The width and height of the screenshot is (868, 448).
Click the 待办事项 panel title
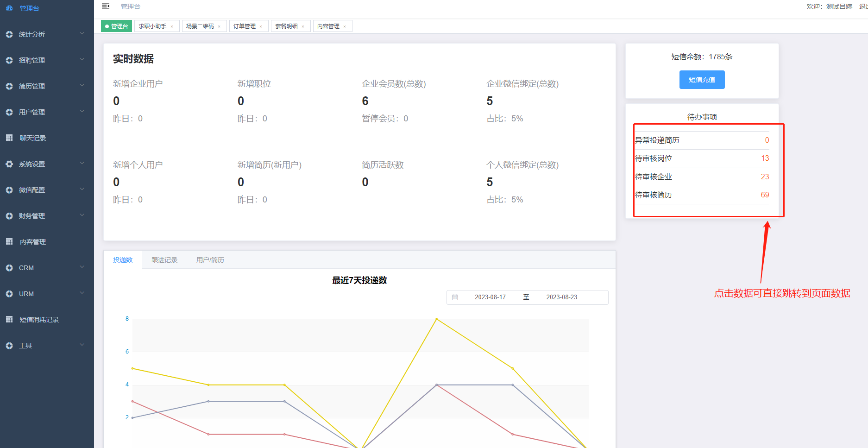(x=702, y=117)
